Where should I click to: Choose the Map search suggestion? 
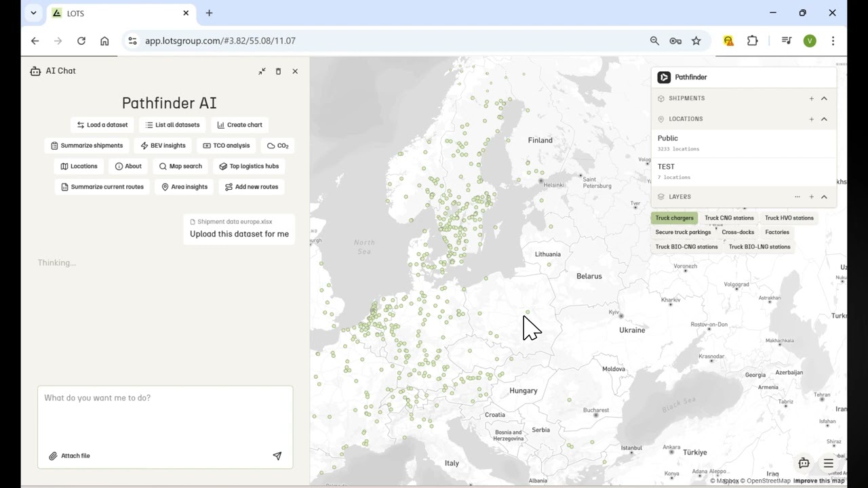click(180, 166)
